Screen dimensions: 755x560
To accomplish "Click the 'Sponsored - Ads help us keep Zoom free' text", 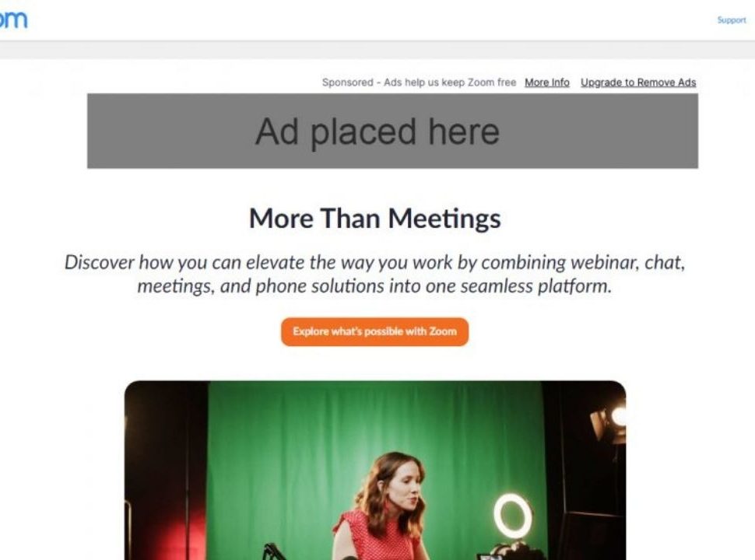I will (419, 82).
